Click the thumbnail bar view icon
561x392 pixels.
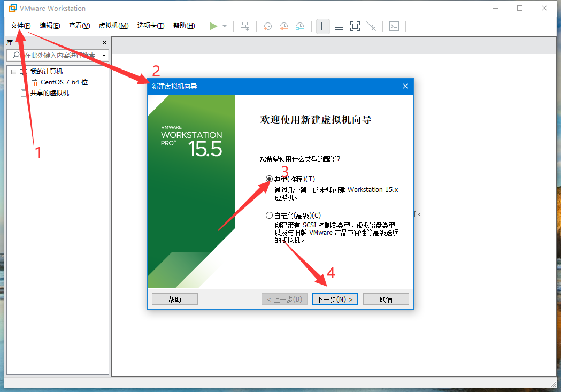click(x=339, y=26)
